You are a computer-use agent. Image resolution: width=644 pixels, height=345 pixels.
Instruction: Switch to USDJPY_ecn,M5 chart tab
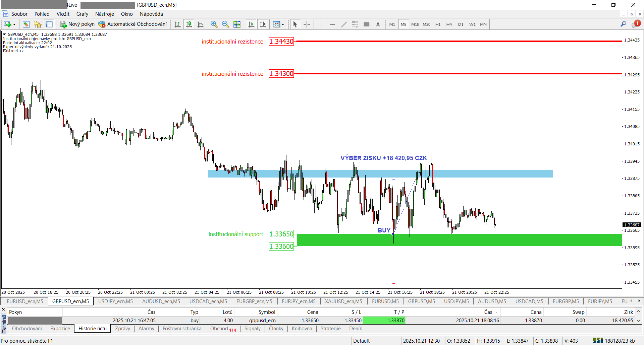pyautogui.click(x=115, y=301)
